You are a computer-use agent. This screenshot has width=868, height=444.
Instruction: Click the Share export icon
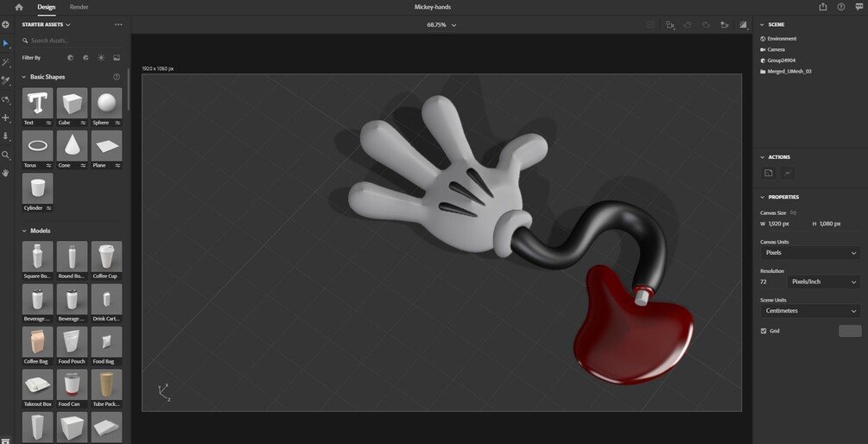pyautogui.click(x=822, y=7)
